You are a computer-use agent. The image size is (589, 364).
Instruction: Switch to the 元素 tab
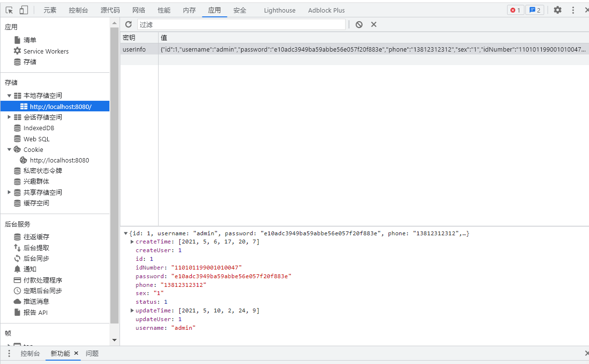pos(50,10)
